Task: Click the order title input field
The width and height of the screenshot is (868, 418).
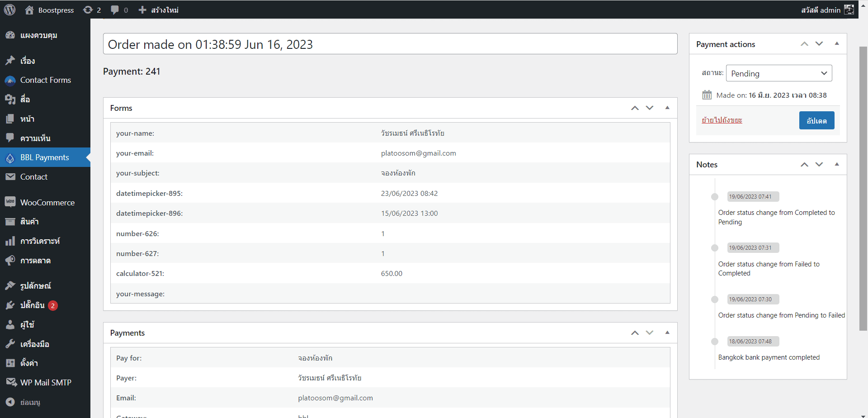Action: tap(390, 44)
